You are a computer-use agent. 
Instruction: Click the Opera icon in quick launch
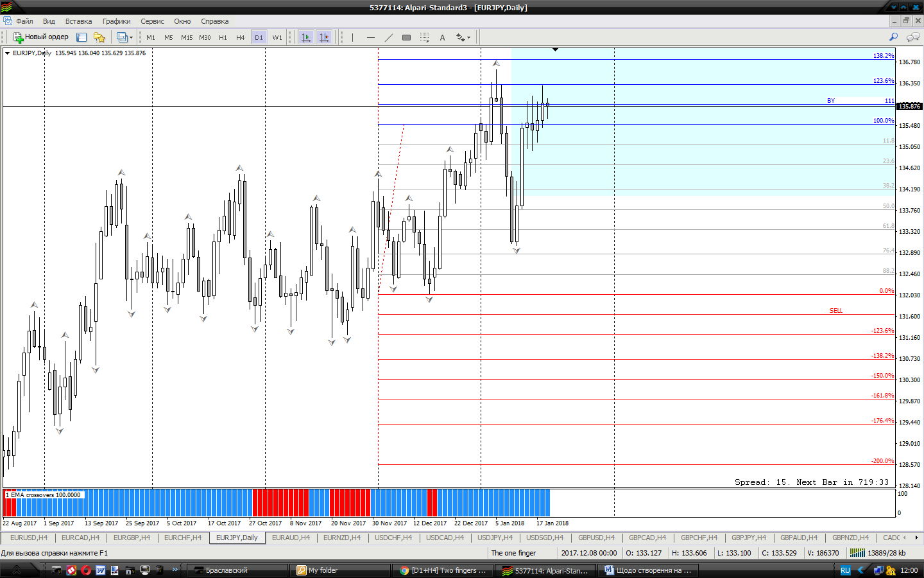click(86, 570)
